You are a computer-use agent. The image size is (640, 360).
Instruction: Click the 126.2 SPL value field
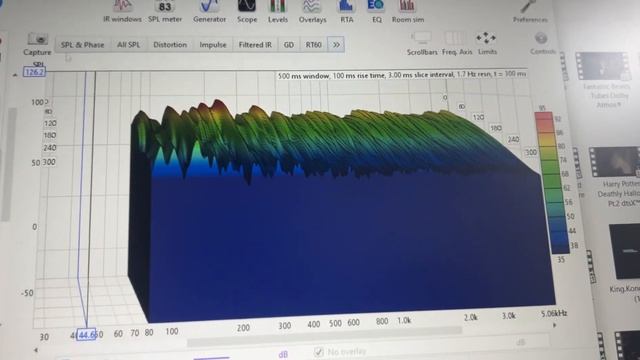[x=34, y=72]
